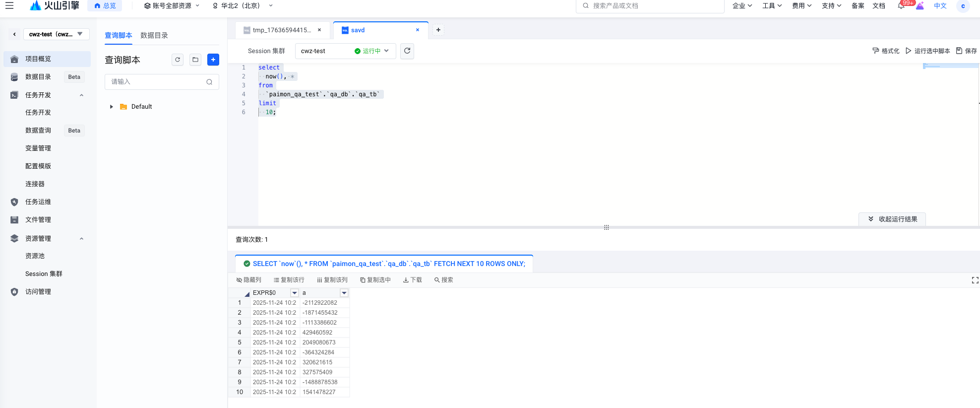
Task: Click the script search input field
Action: click(157, 82)
